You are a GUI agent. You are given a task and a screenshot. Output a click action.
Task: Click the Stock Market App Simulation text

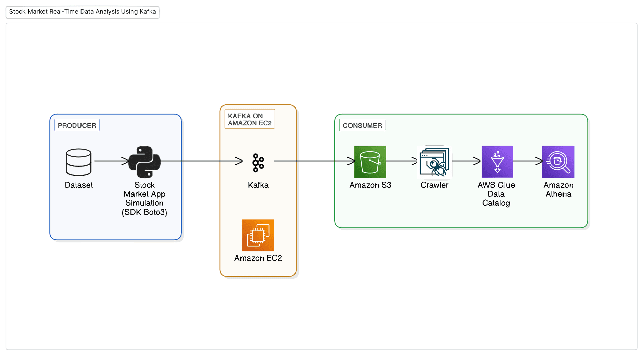(145, 198)
